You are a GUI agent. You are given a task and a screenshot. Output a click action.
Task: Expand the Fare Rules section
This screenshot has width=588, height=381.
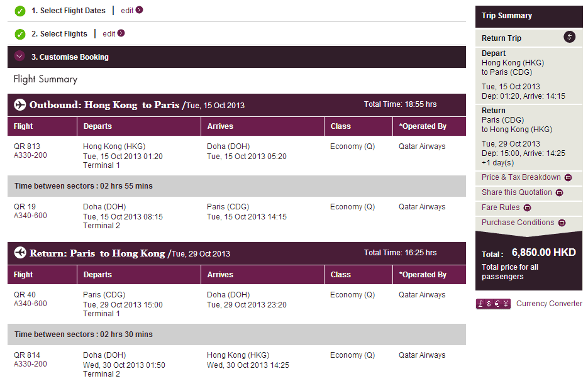click(x=527, y=208)
